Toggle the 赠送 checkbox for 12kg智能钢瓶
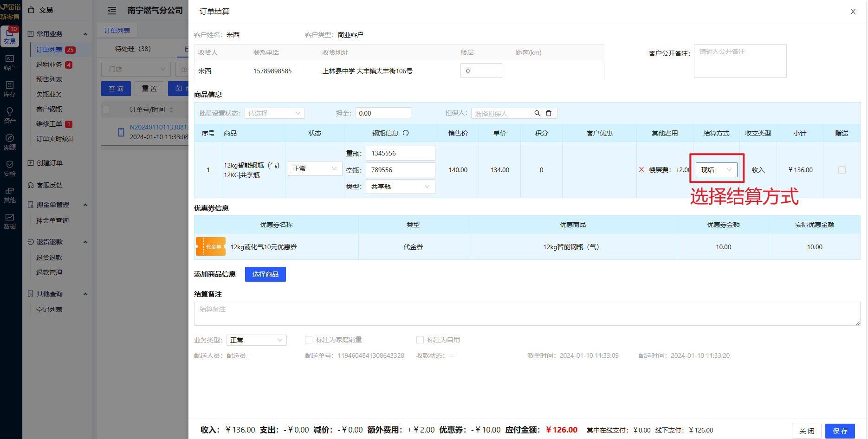 click(x=842, y=170)
